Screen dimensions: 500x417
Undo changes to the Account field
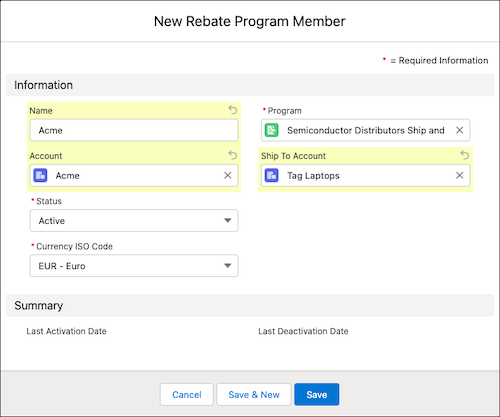coord(233,155)
